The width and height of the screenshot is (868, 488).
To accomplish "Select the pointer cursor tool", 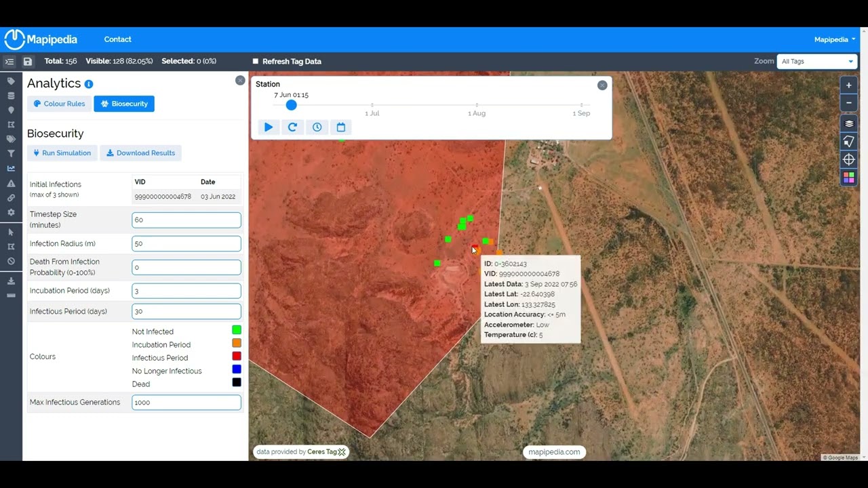I will [11, 232].
